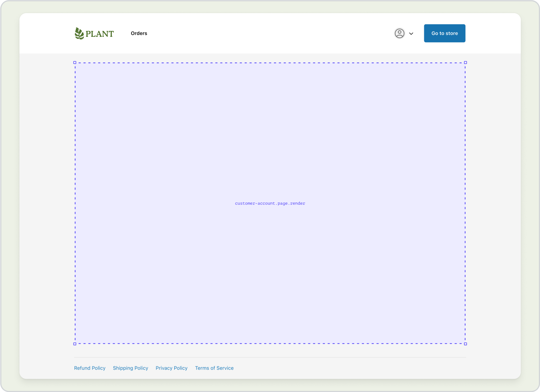
Task: Select the customer-account.page.render placeholder block
Action: coord(270,203)
